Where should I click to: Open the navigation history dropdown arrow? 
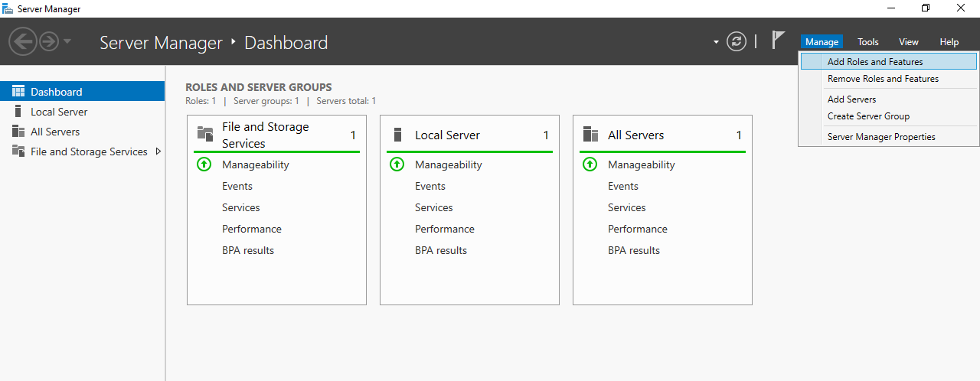pyautogui.click(x=67, y=41)
